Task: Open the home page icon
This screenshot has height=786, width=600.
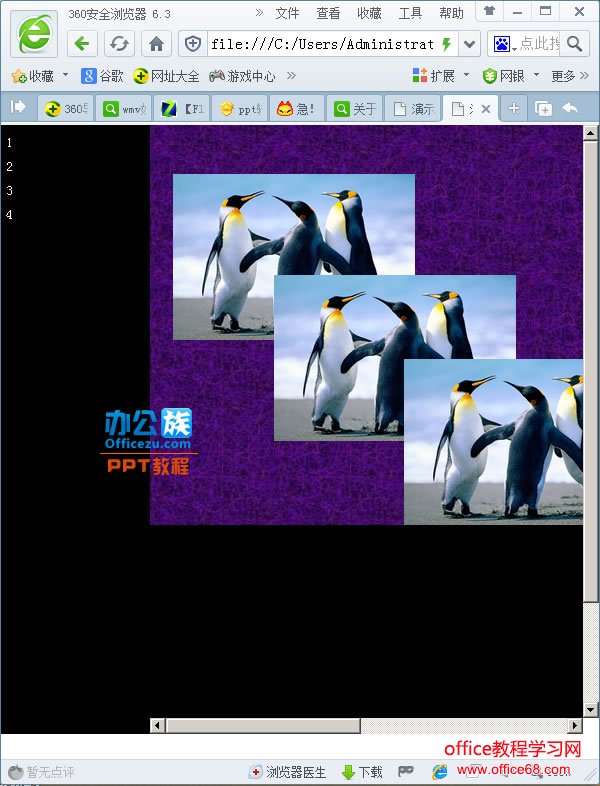Action: tap(156, 44)
